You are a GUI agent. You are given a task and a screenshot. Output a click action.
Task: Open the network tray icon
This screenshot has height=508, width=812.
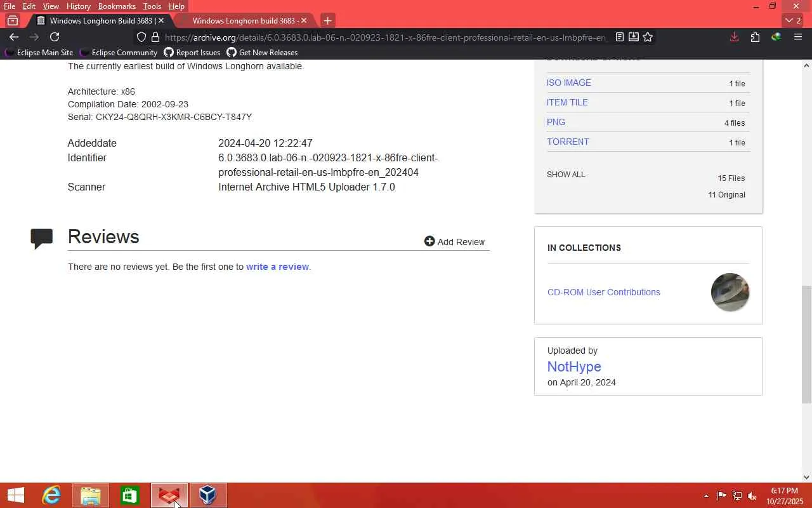point(737,496)
